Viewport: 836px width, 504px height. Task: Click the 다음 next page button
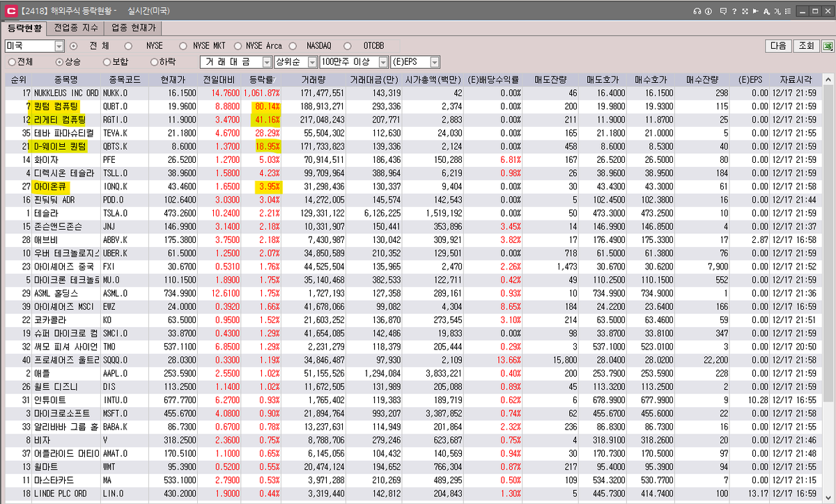pos(777,44)
